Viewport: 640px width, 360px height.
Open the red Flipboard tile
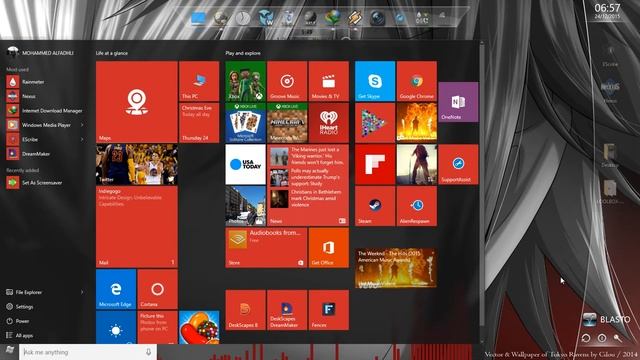375,164
